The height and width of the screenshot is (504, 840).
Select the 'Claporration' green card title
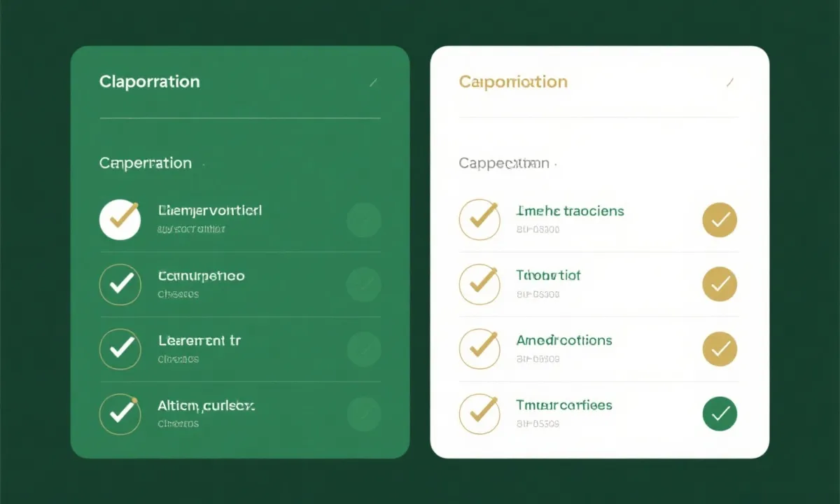[x=150, y=82]
